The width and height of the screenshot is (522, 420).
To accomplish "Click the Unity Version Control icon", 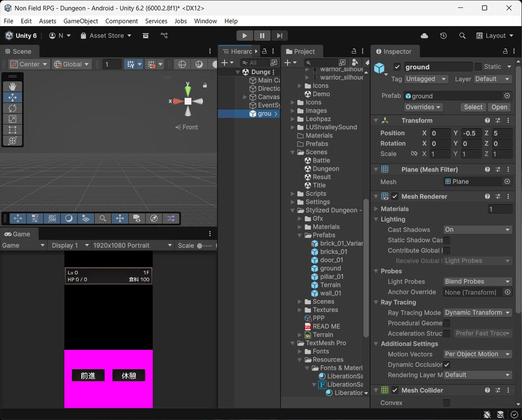I will click(164, 36).
